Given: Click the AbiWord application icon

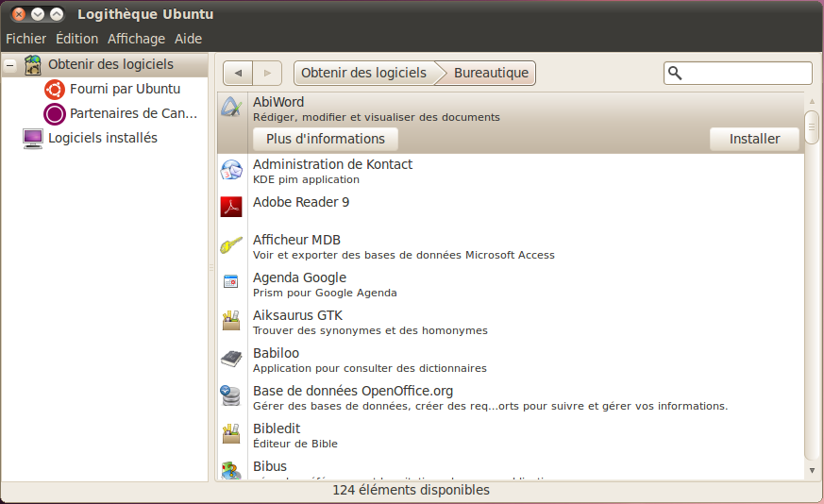Looking at the screenshot, I should pos(231,108).
